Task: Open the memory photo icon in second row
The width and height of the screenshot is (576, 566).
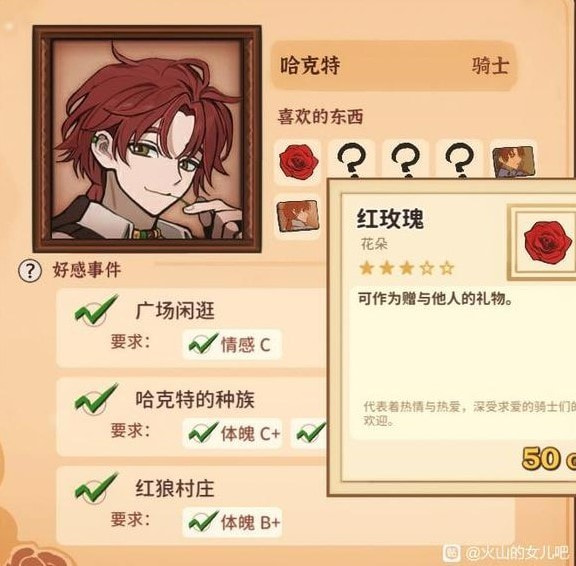Action: click(298, 216)
